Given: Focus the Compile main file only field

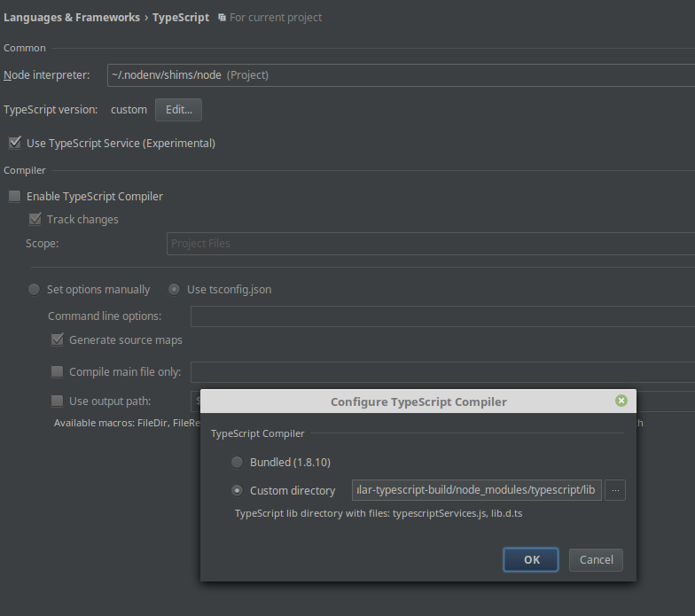Looking at the screenshot, I should [443, 372].
